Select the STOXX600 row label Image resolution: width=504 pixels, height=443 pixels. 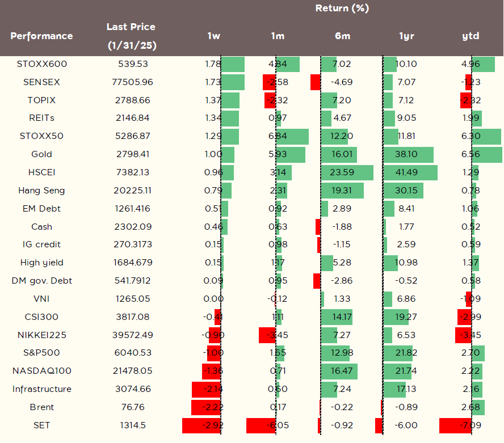[x=42, y=64]
